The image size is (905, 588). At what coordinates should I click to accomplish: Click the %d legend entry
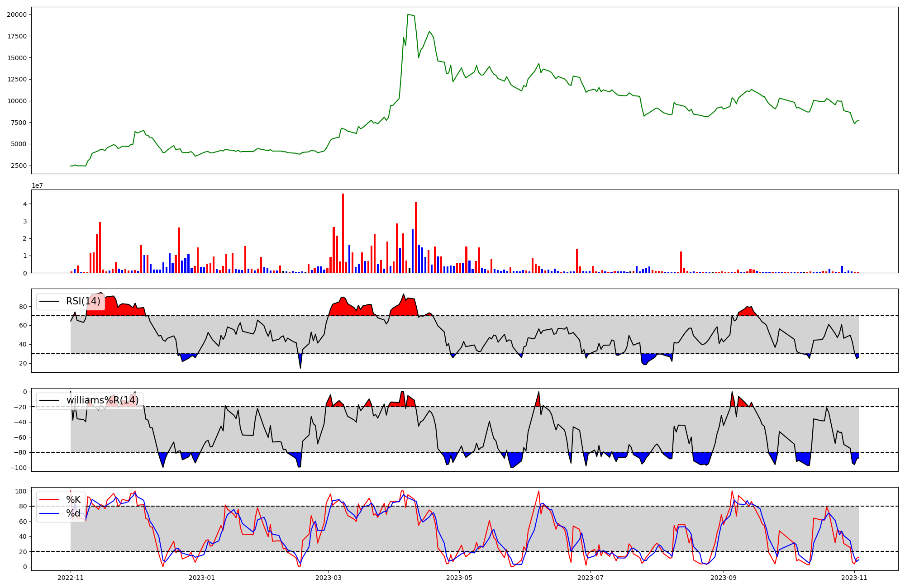(73, 513)
